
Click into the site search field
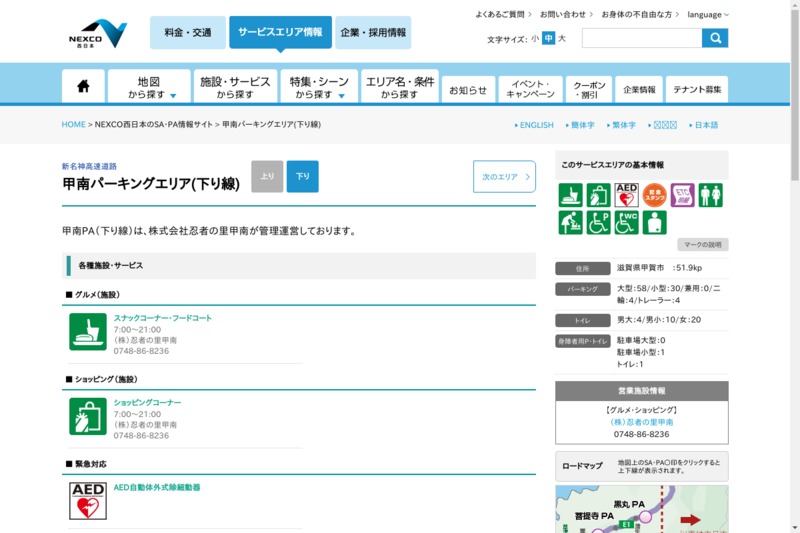tap(641, 38)
